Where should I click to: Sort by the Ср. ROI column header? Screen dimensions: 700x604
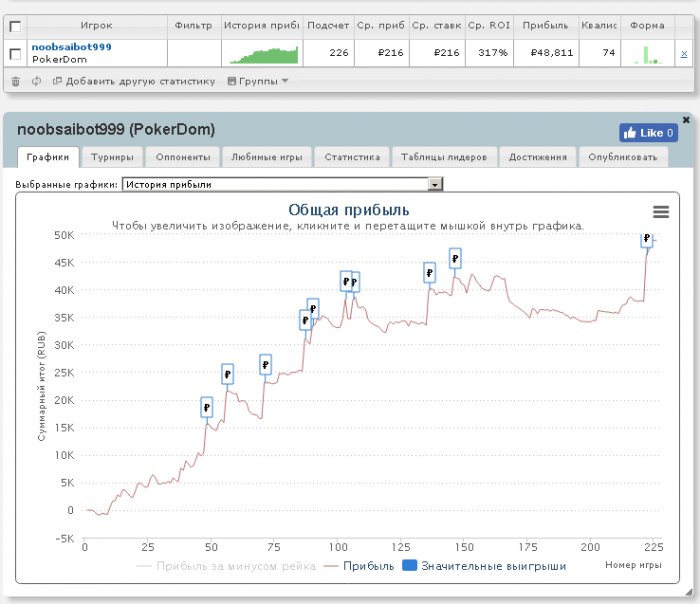(489, 25)
